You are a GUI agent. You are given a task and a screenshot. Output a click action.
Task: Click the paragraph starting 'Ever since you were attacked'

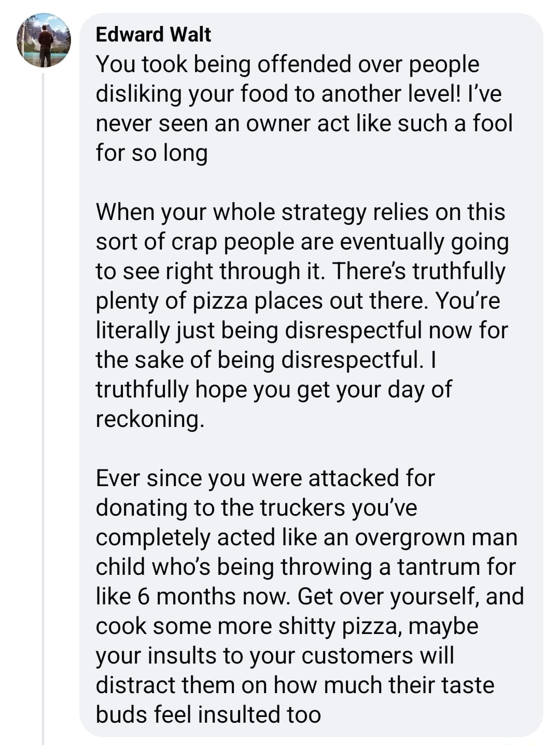pos(310,596)
